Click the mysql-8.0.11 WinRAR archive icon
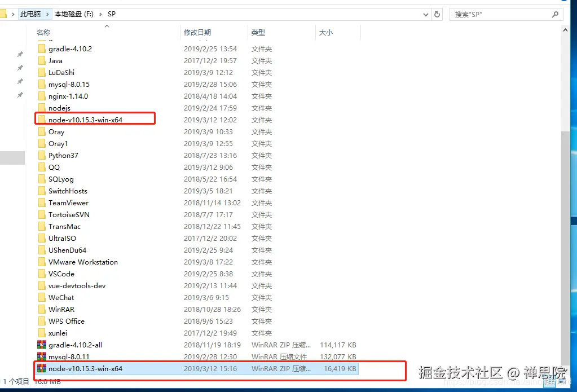 point(42,356)
